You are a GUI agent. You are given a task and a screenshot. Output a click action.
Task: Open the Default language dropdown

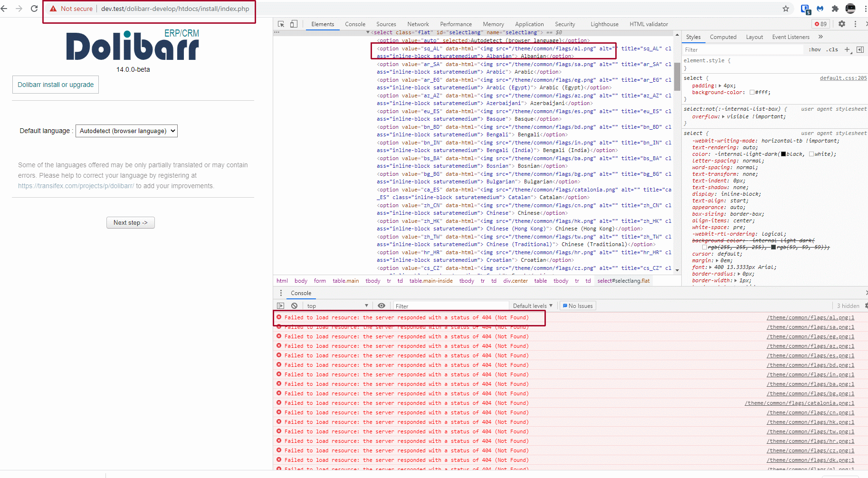point(126,131)
